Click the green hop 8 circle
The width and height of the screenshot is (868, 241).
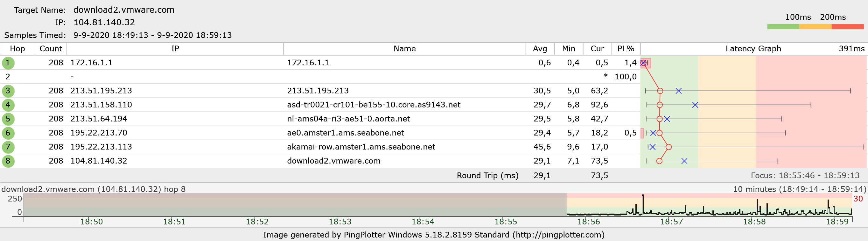(8, 161)
